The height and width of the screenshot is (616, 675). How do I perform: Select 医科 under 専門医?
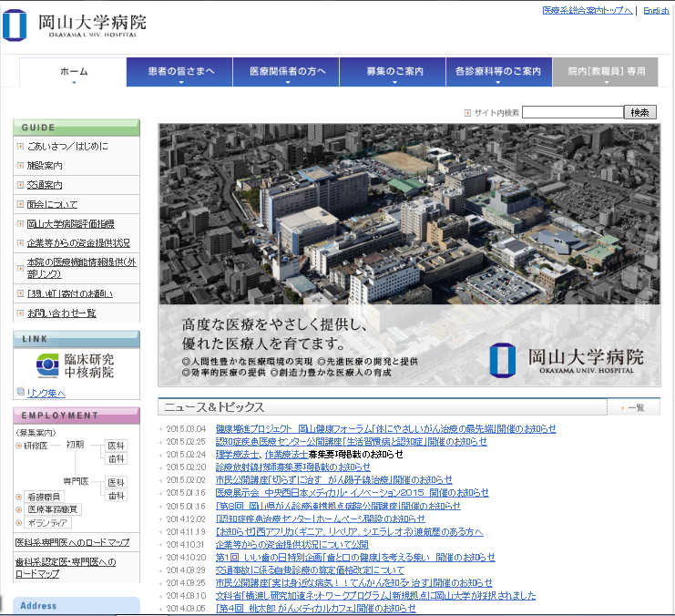(116, 482)
